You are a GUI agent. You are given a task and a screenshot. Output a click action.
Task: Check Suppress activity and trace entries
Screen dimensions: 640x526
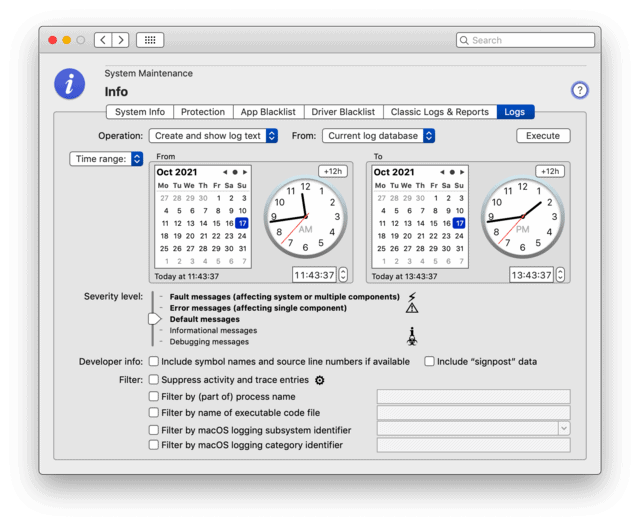click(x=153, y=380)
